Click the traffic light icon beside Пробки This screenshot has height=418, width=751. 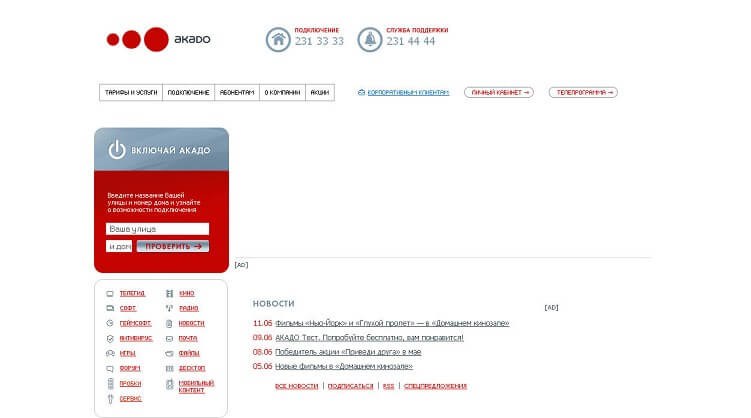(x=111, y=384)
